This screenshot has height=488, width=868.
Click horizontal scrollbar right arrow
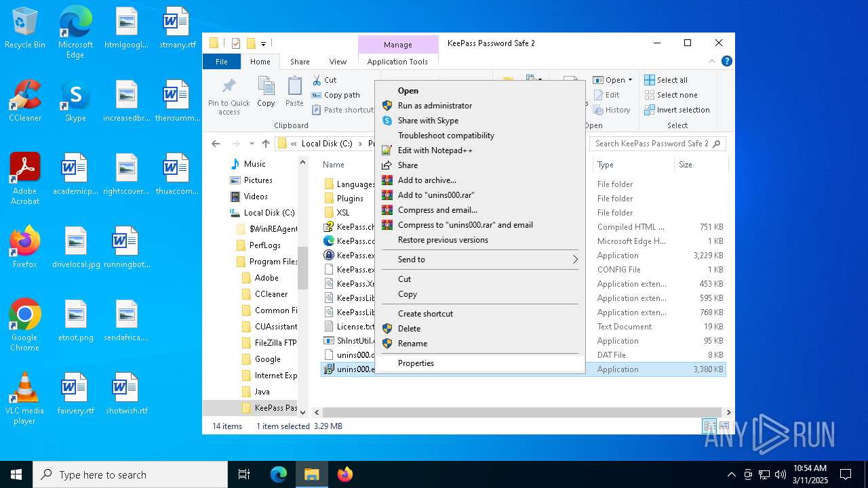tap(729, 412)
